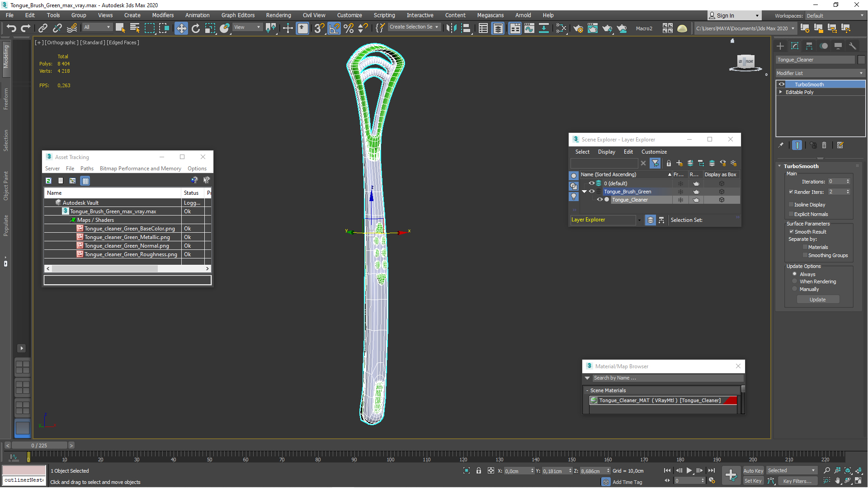The image size is (868, 488).
Task: Play the animation
Action: coord(689,470)
